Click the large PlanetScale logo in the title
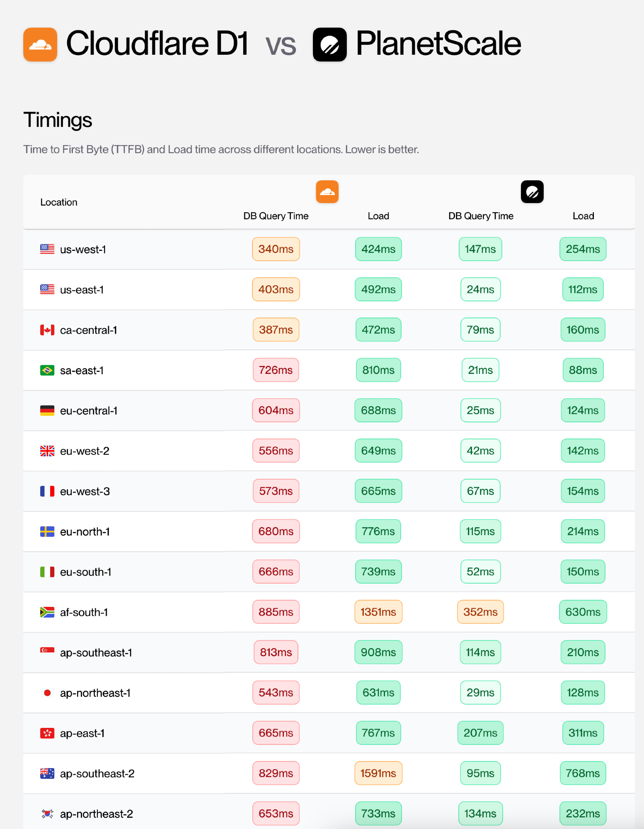The width and height of the screenshot is (644, 829). click(329, 44)
